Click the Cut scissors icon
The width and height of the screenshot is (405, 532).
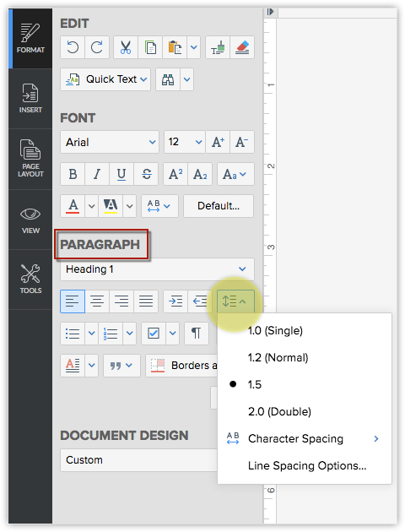click(x=126, y=47)
